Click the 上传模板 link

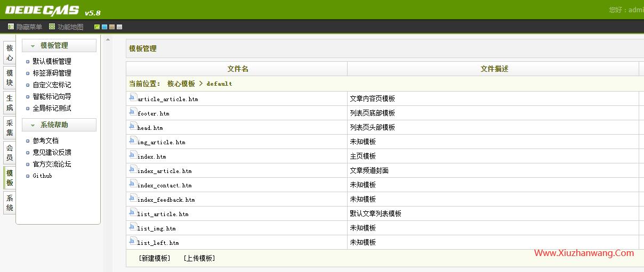199,258
